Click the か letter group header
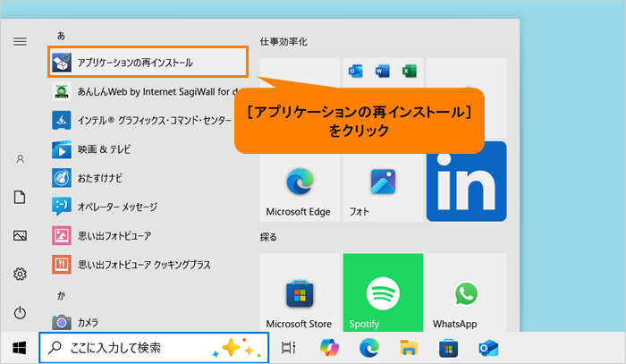The width and height of the screenshot is (626, 364). (x=61, y=295)
